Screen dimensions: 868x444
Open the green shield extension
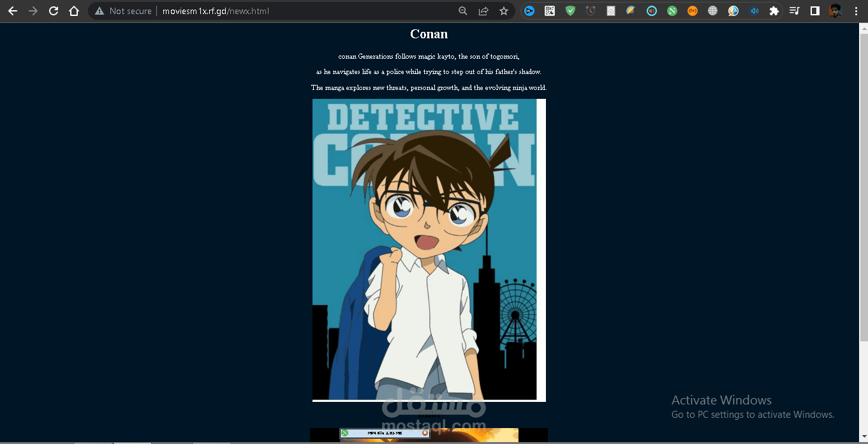point(570,11)
